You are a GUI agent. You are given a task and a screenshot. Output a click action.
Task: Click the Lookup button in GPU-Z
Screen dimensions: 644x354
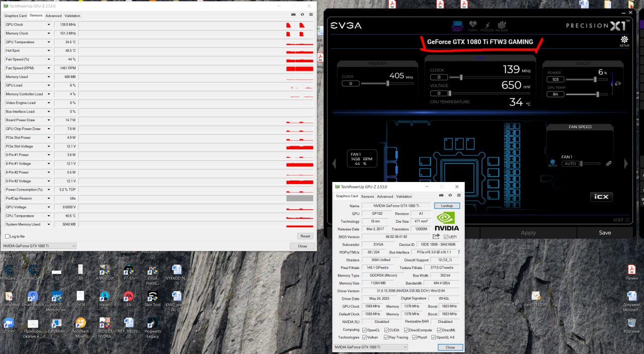pos(447,206)
